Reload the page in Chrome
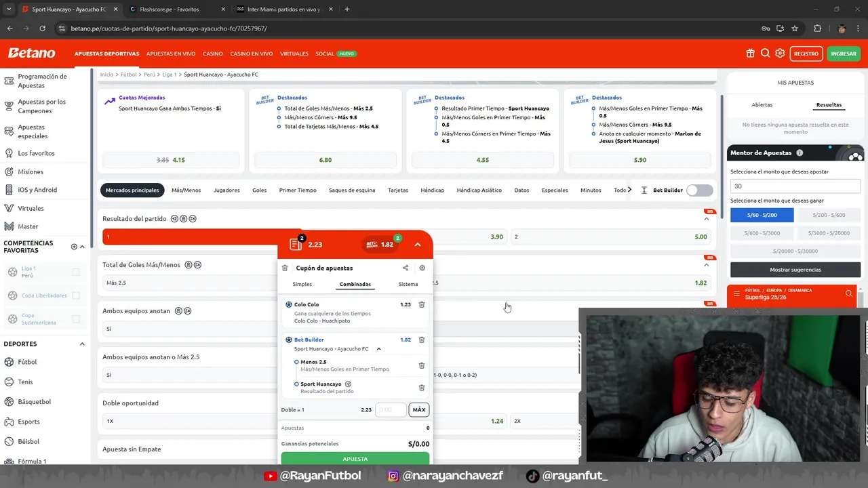The height and width of the screenshot is (488, 868). 42,28
